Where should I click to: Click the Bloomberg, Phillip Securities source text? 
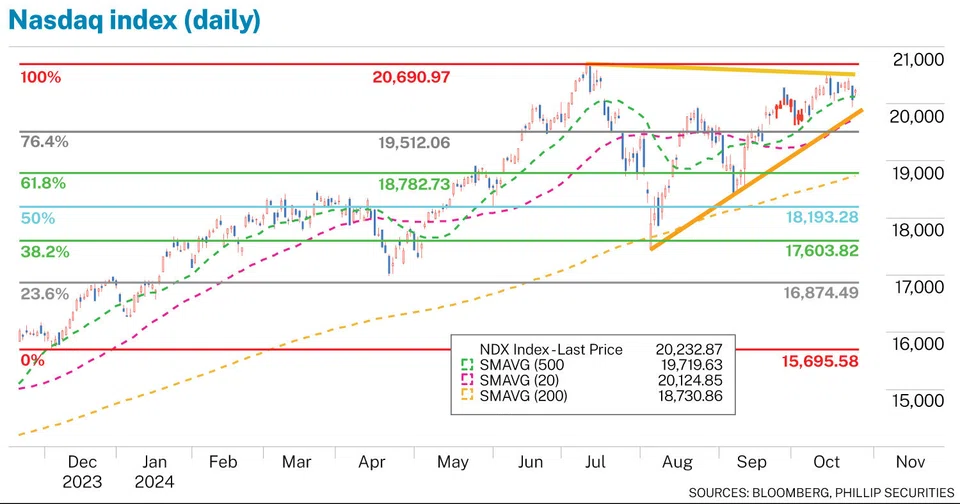[x=822, y=493]
